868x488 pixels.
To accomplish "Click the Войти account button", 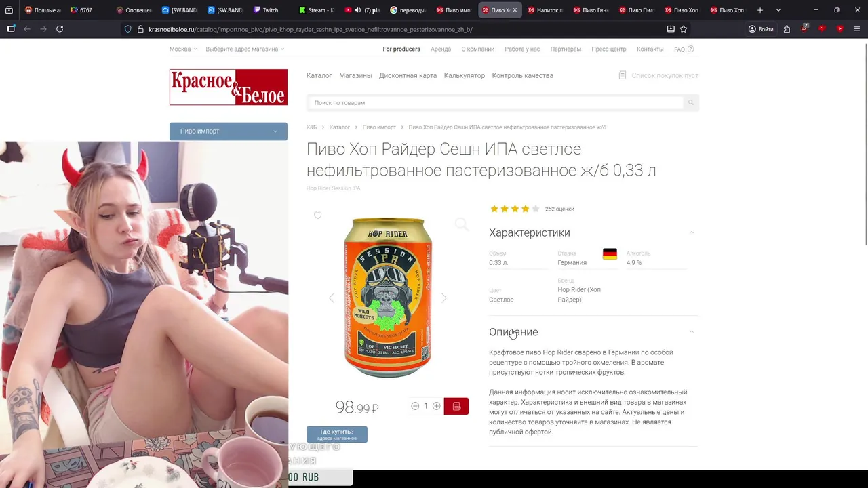I will [x=760, y=29].
